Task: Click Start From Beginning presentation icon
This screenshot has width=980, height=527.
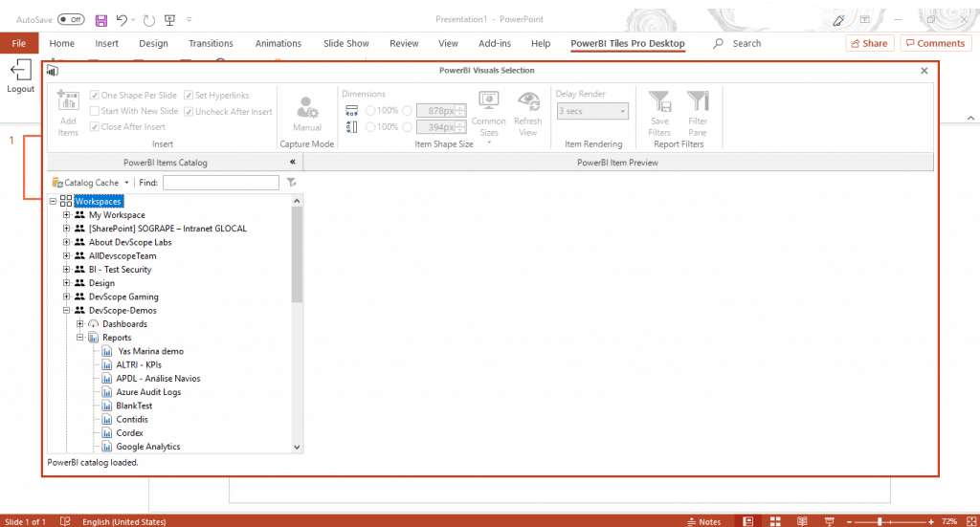Action: [x=169, y=20]
